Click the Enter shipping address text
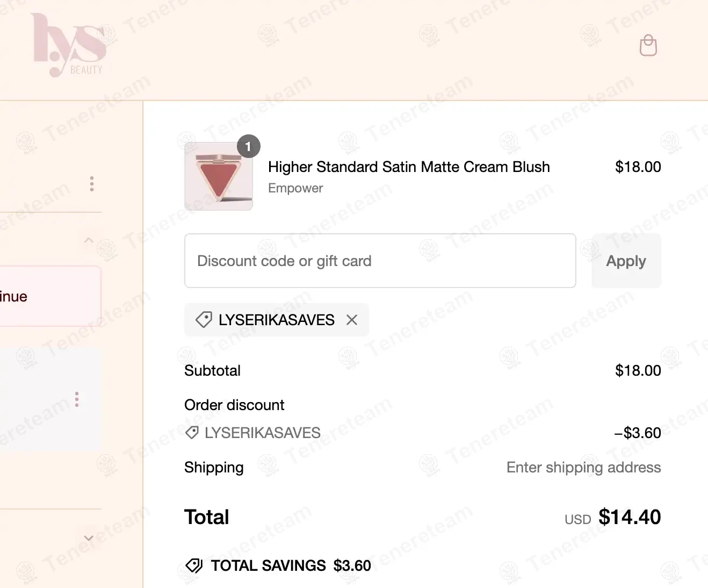 [583, 467]
